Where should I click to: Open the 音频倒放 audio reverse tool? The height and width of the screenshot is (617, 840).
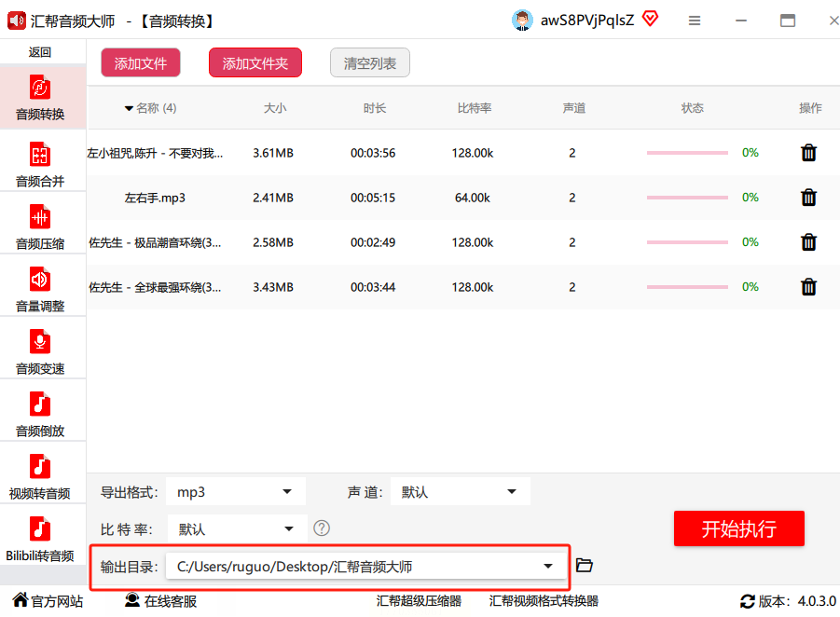point(40,414)
